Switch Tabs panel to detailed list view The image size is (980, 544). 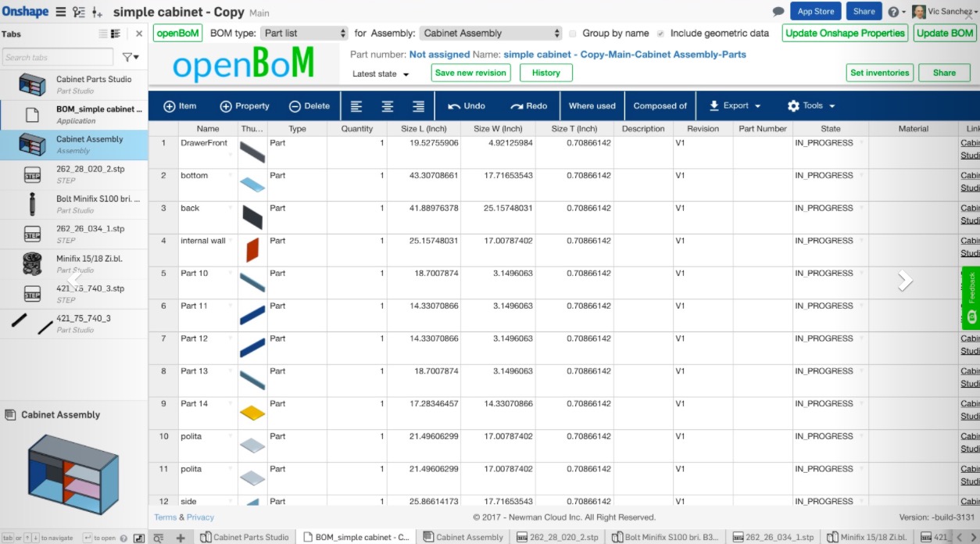point(116,34)
